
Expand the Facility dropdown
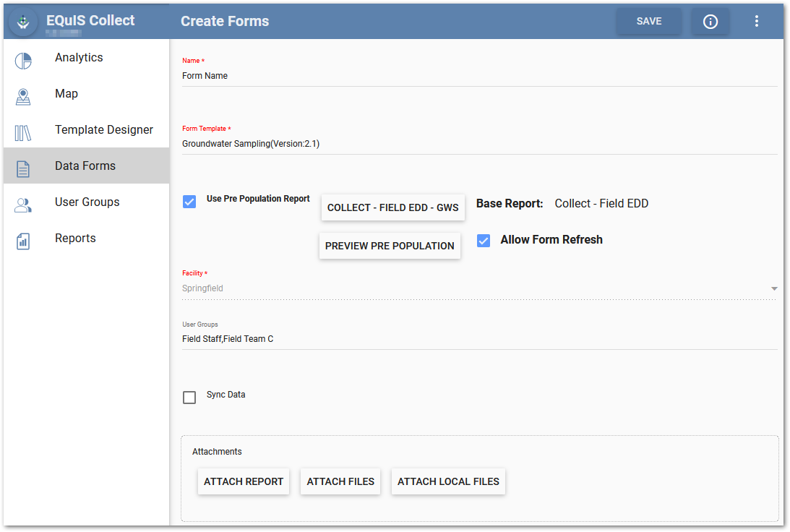[x=774, y=288]
